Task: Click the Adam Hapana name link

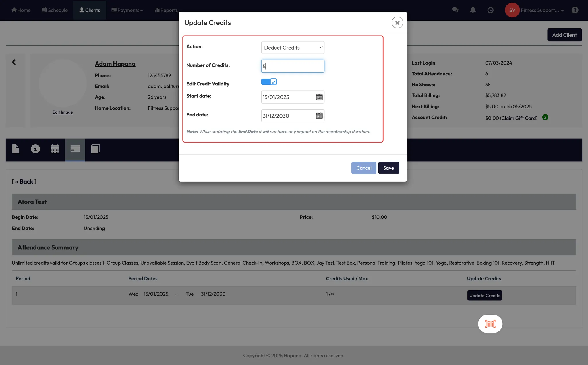Action: click(115, 64)
